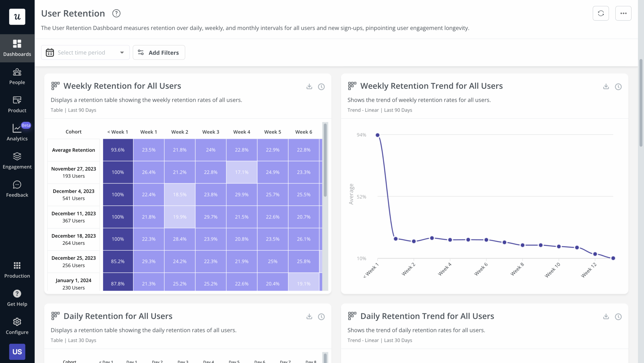Refresh the User Retention dashboard
This screenshot has width=644, height=363.
(x=601, y=13)
